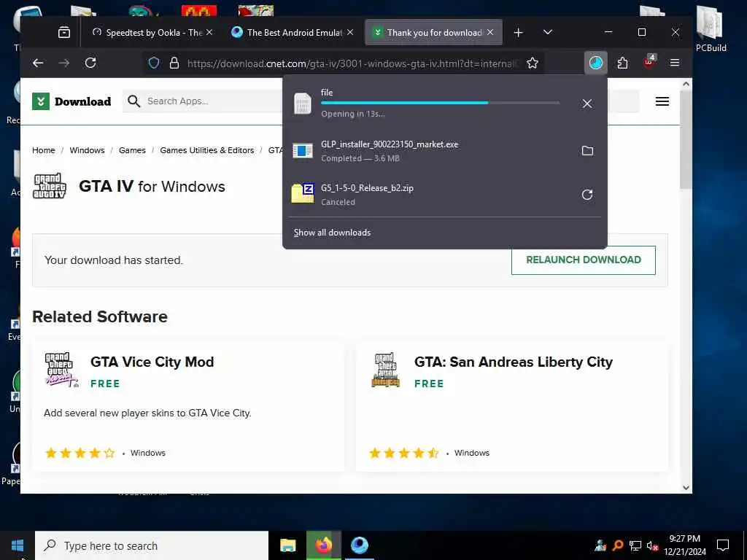The width and height of the screenshot is (747, 560).
Task: Click RELAUNCH DOWNLOAD button
Action: [583, 260]
